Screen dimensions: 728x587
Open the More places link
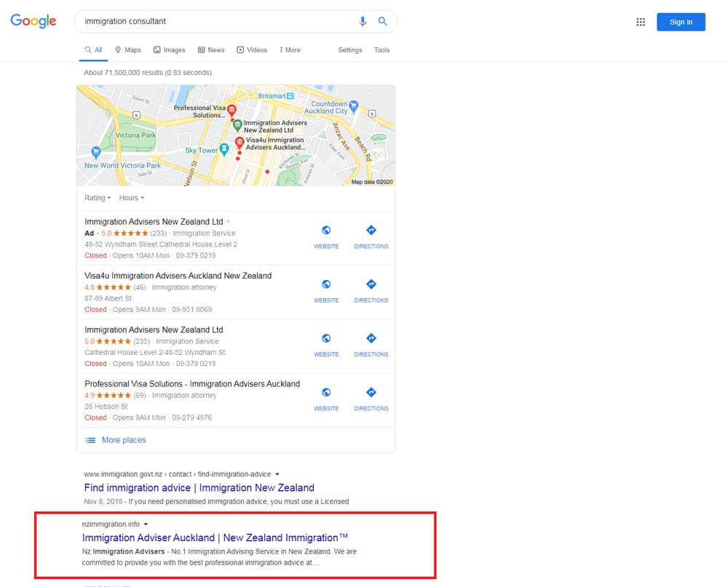[x=123, y=440]
